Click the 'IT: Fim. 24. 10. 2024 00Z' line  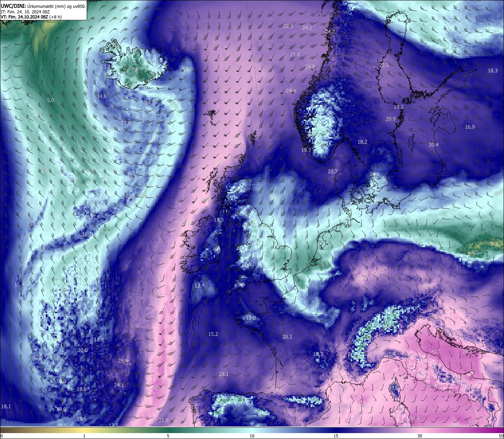coord(25,12)
